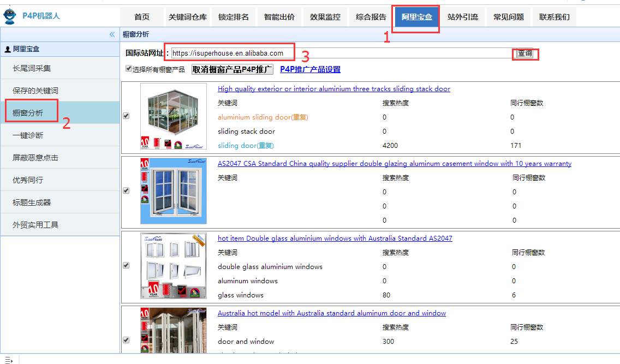
Task: Click the 橱窗分析 panel title
Action: (x=135, y=34)
